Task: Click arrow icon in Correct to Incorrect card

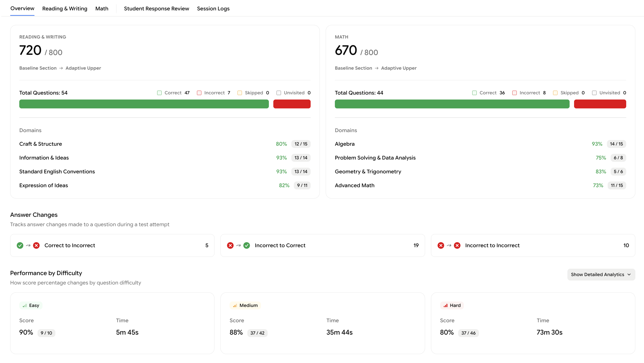Action: (x=28, y=246)
